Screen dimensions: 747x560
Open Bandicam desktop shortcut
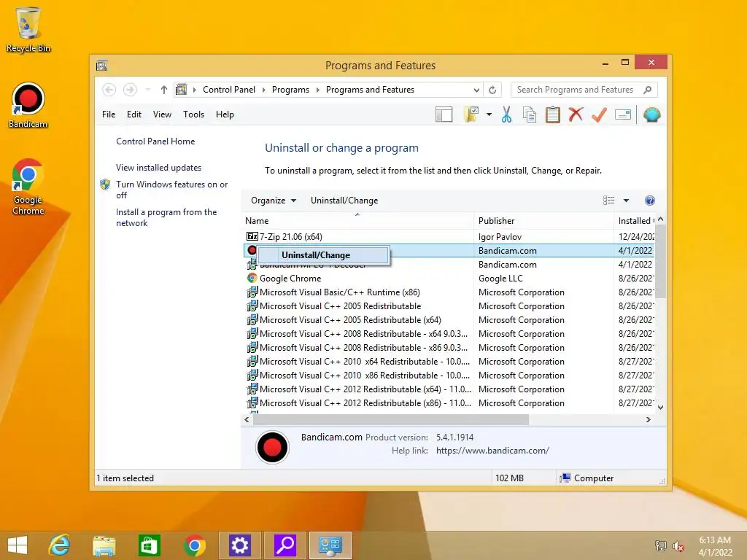(28, 106)
